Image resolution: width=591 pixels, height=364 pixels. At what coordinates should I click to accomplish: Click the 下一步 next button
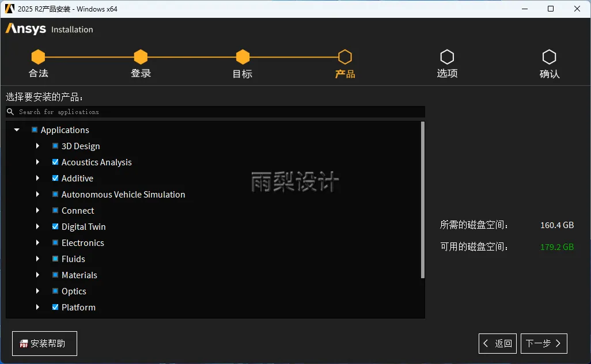pos(544,343)
